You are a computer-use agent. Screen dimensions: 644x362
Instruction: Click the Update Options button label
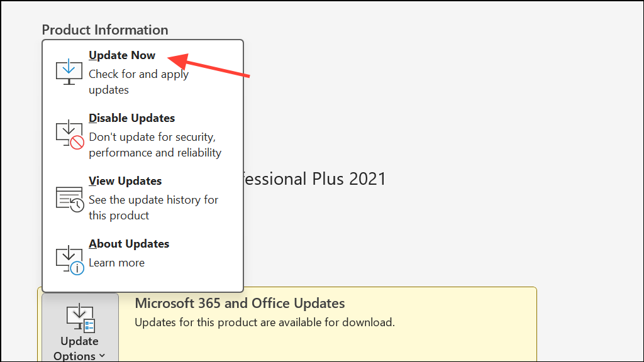[x=79, y=348]
